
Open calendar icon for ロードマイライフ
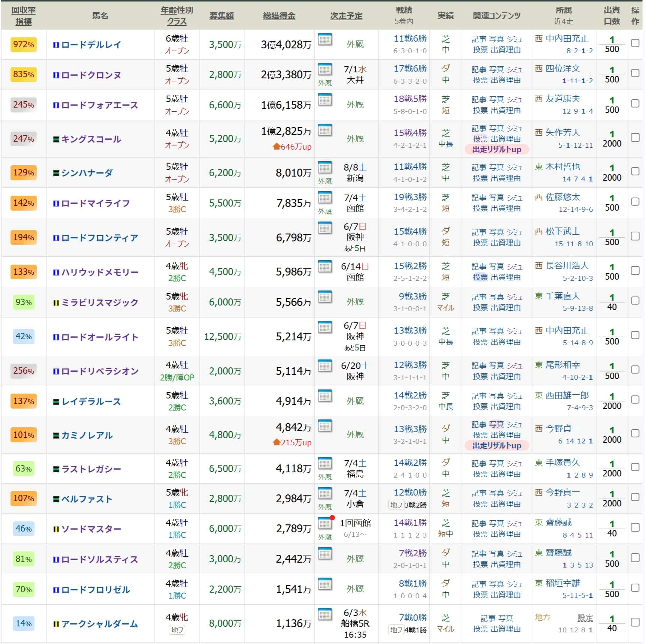pyautogui.click(x=325, y=198)
